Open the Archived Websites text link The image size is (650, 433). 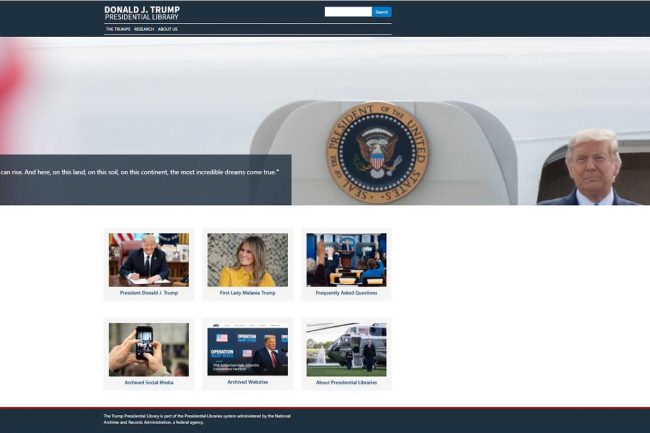click(247, 382)
